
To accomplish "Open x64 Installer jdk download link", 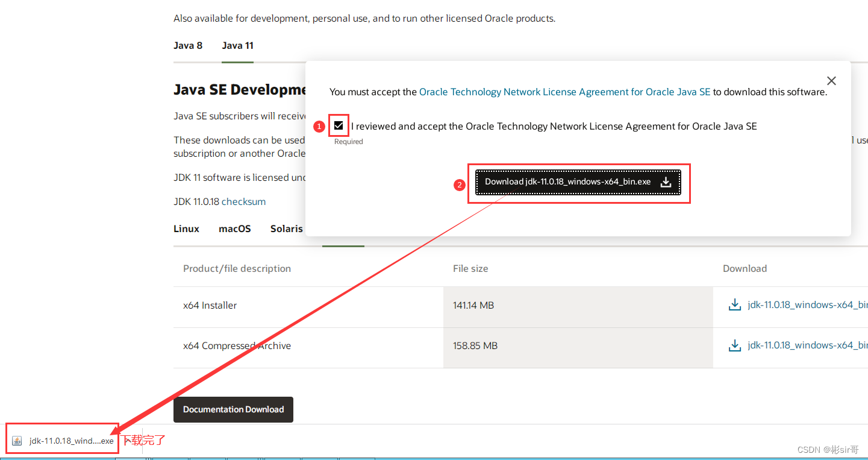I will point(808,305).
